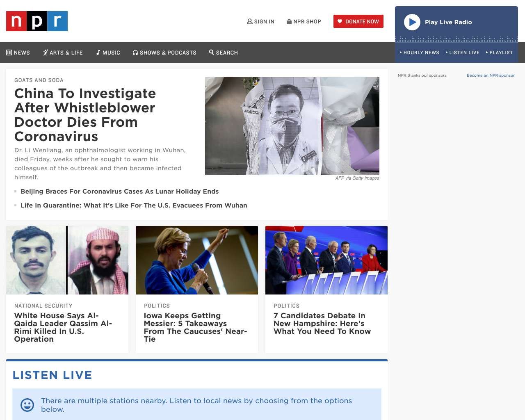525x420 pixels.
Task: Click the AFP via Getty Images credit
Action: [x=357, y=178]
